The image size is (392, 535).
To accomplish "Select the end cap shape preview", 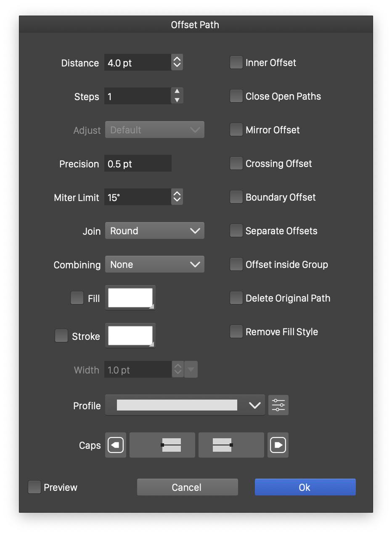I will point(231,445).
